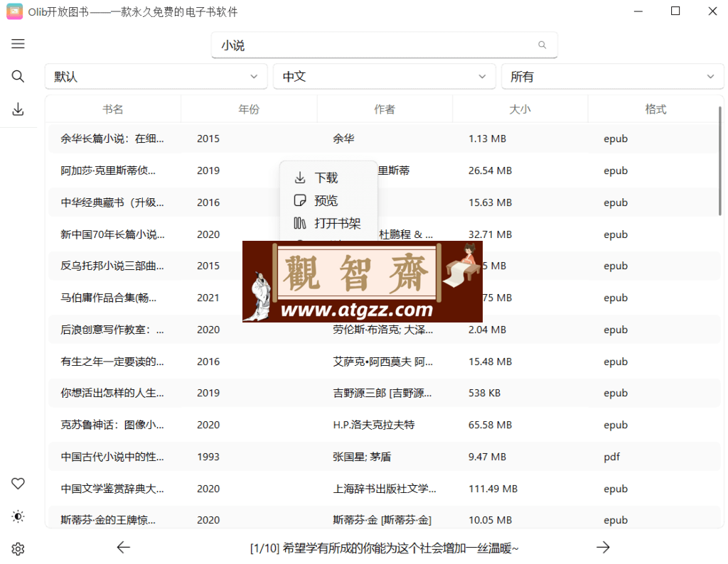Viewport: 728px width, 564px height.
Task: Click the Olib app logo in title bar
Action: coord(14,11)
